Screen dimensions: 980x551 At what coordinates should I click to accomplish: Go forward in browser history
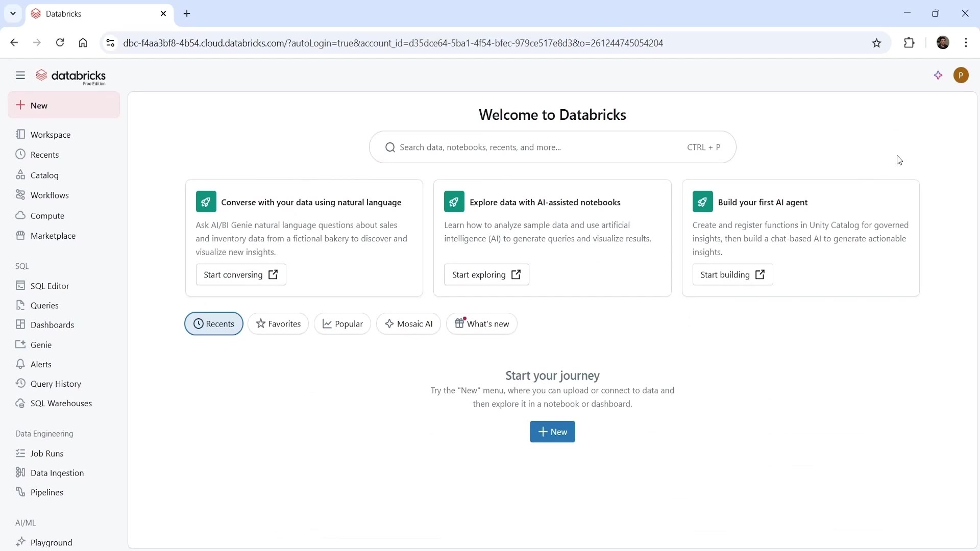[x=37, y=43]
